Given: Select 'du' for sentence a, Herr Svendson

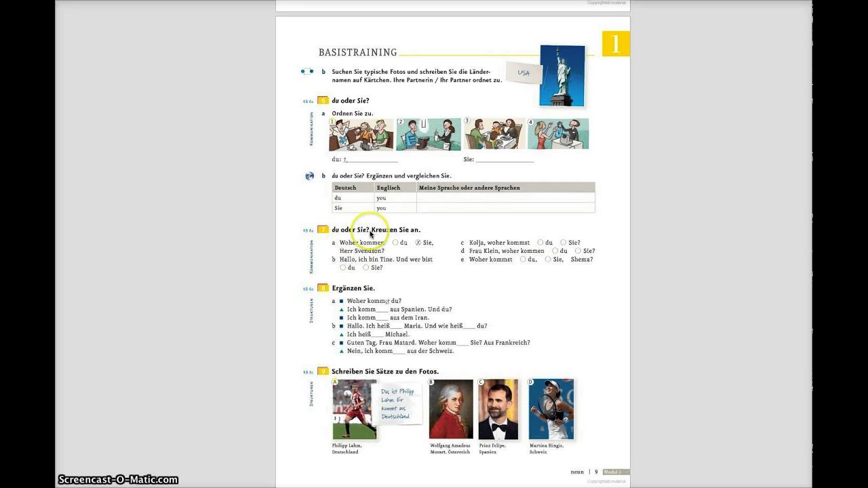Looking at the screenshot, I should point(395,243).
